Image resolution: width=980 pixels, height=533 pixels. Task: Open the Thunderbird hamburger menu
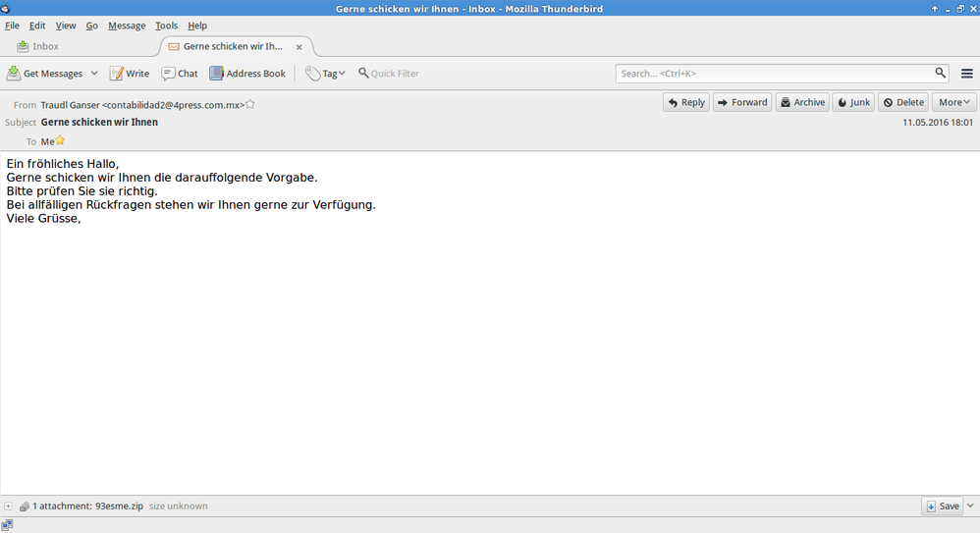pyautogui.click(x=967, y=73)
